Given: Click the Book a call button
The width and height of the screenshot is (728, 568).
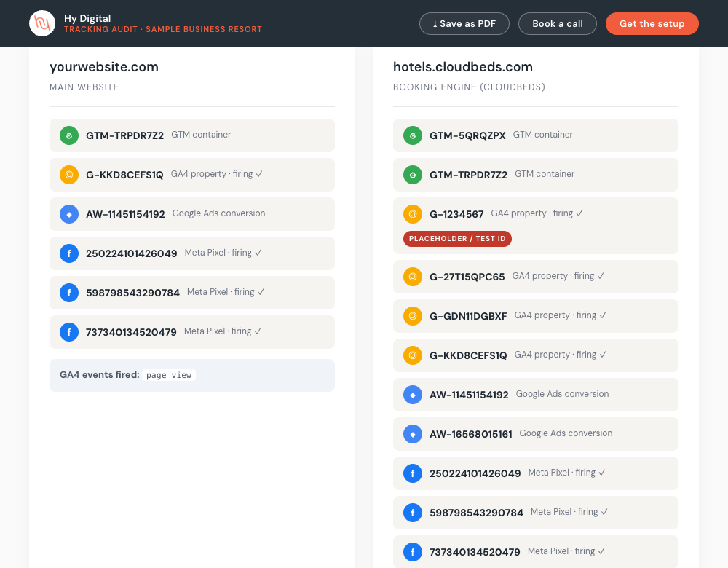Looking at the screenshot, I should pyautogui.click(x=557, y=24).
